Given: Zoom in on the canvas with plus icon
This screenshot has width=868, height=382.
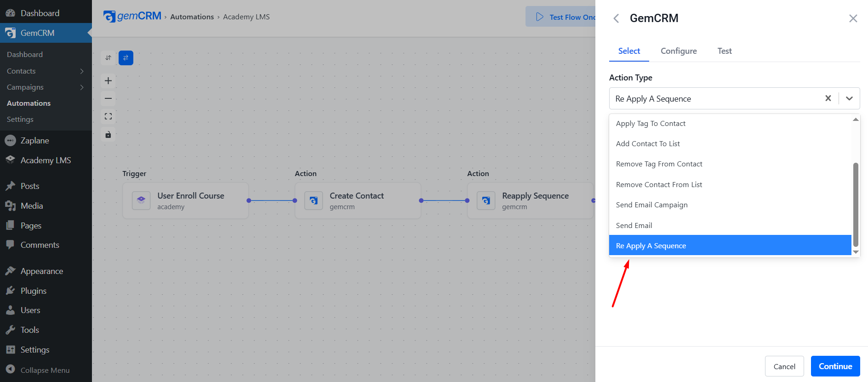Looking at the screenshot, I should [x=108, y=81].
